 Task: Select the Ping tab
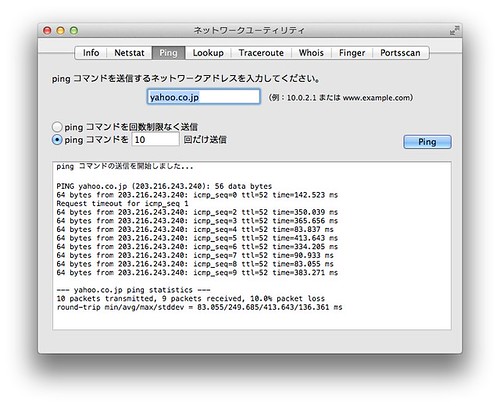pos(168,53)
